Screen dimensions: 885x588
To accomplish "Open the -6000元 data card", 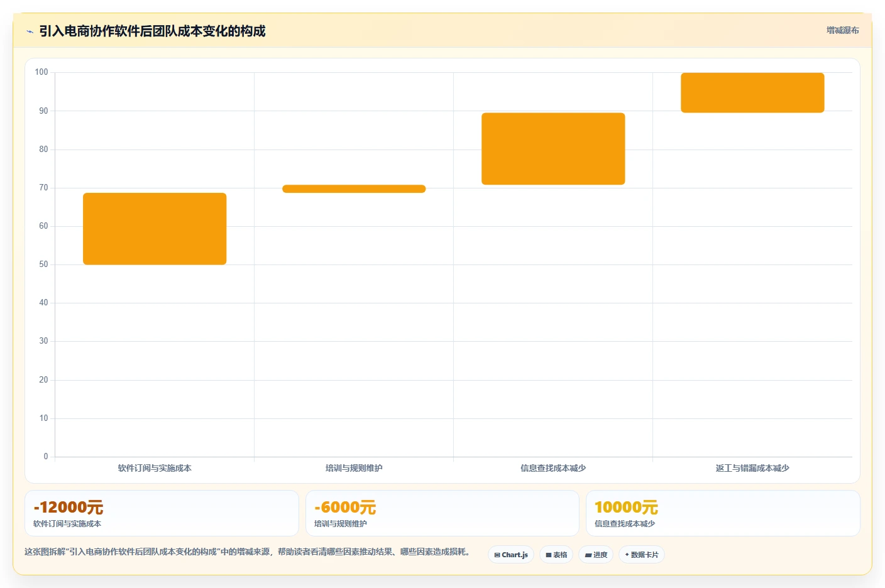I will [x=442, y=513].
